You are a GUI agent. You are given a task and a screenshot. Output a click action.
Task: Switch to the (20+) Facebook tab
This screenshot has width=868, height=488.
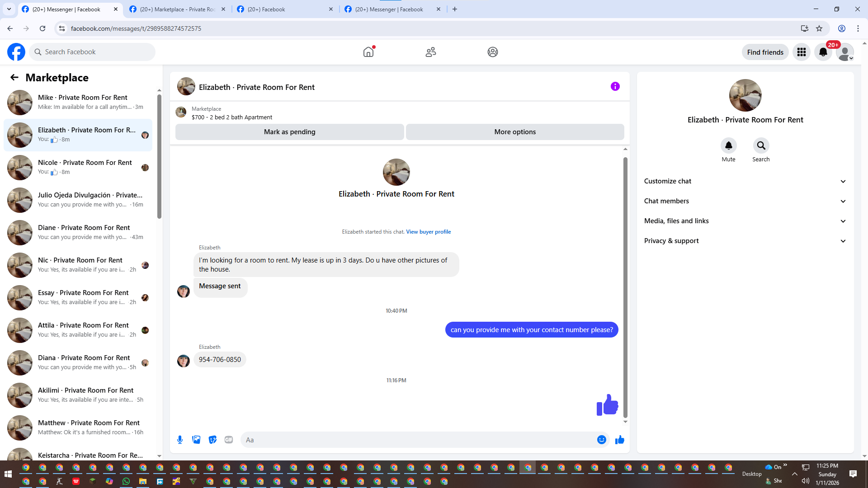(285, 9)
